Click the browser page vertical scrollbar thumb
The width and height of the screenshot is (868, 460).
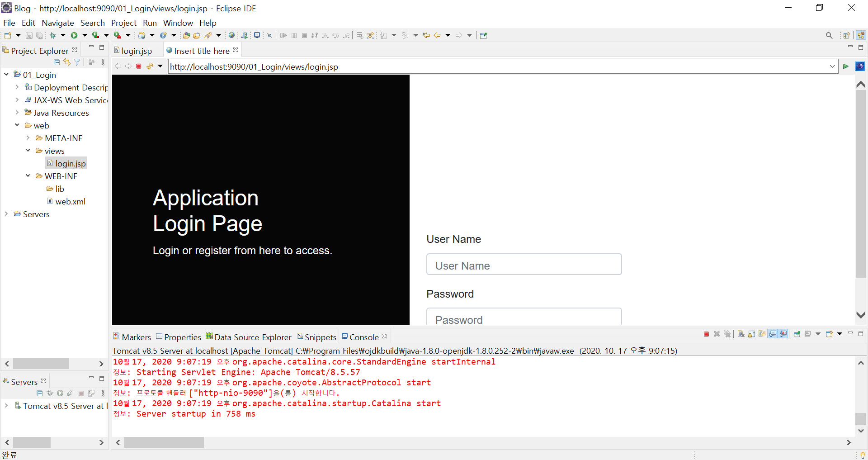(861, 185)
